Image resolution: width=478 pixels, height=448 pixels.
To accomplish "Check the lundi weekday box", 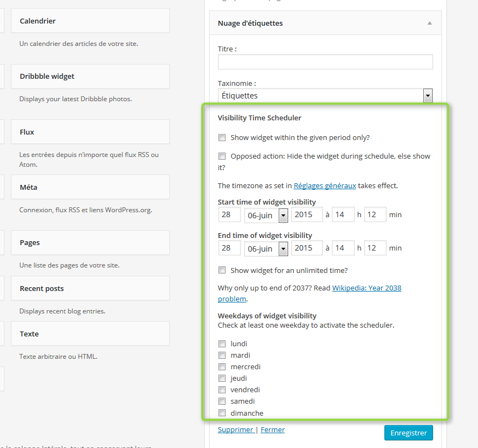I will [x=222, y=344].
